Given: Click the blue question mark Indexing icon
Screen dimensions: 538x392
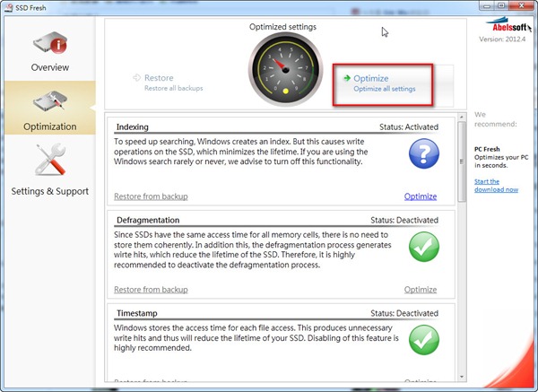Looking at the screenshot, I should point(424,153).
